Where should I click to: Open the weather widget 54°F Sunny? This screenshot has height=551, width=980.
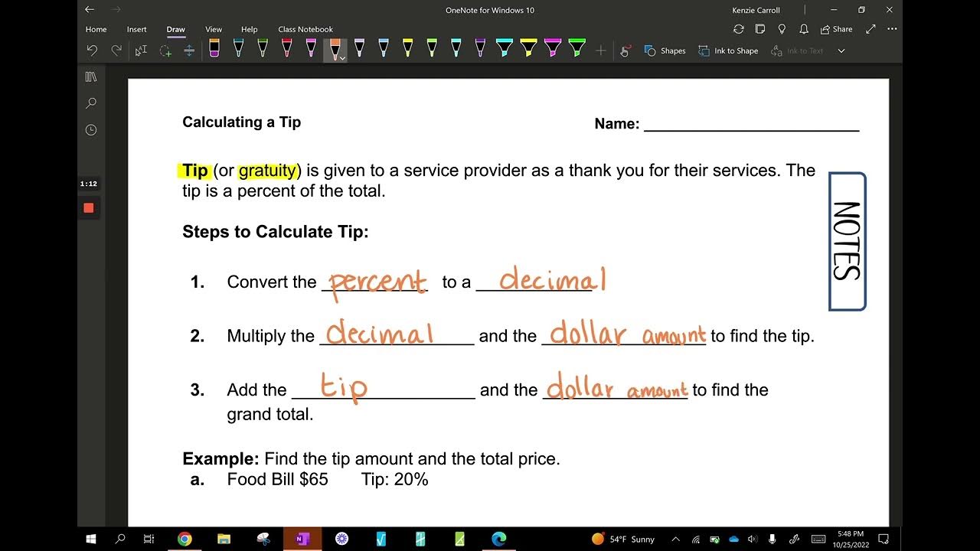click(x=623, y=539)
